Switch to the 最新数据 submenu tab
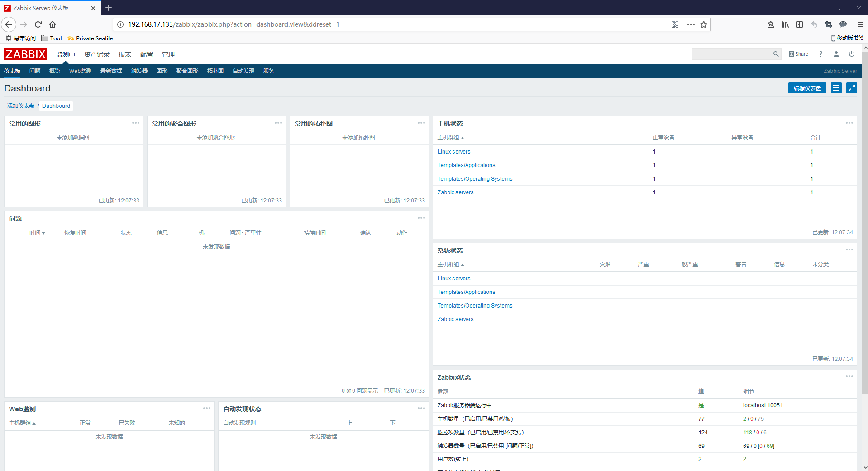Viewport: 868px width, 471px height. pyautogui.click(x=111, y=71)
